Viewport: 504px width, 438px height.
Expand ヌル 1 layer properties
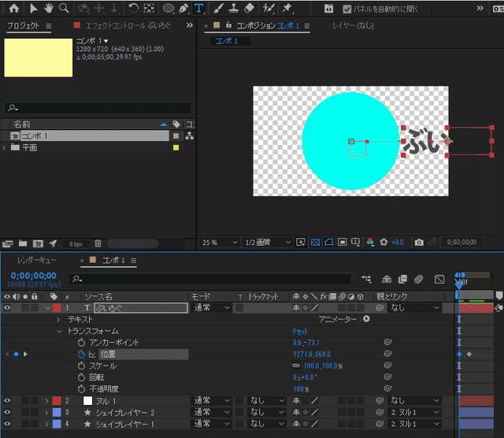[x=46, y=401]
